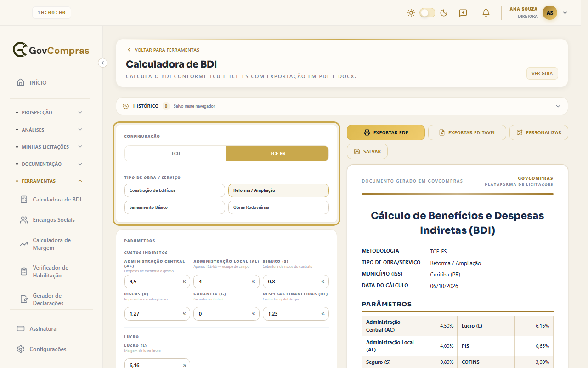588x368 pixels.
Task: Select the TCU methodology
Action: pos(175,153)
